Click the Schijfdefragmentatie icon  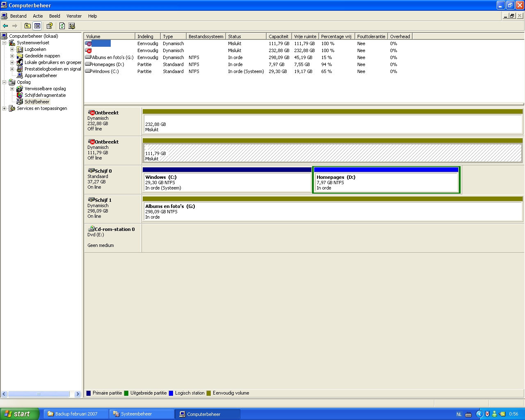(20, 95)
